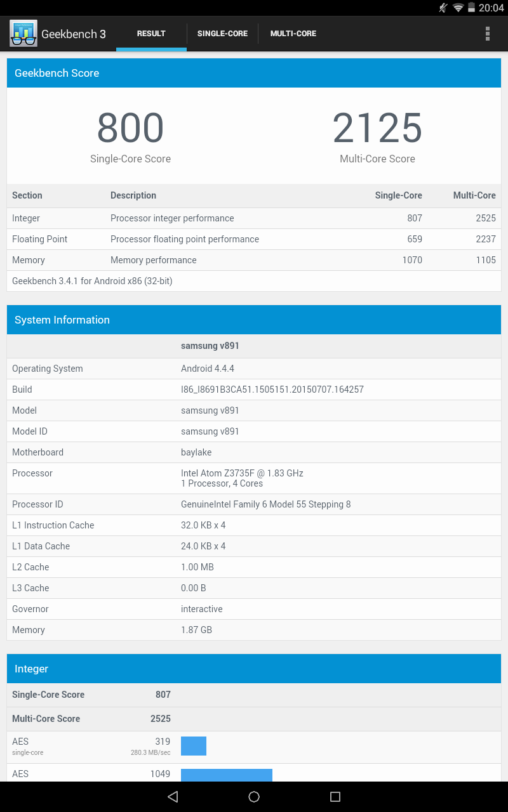Tap Geekbench 3.4.1 for Android x86 line
The width and height of the screenshot is (508, 812).
92,281
